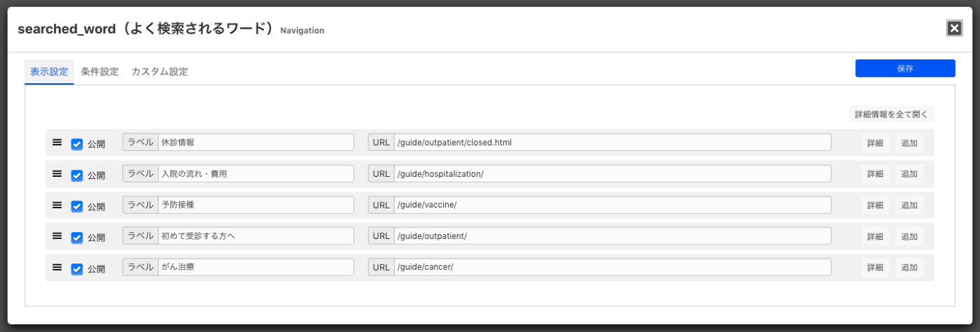Click the drag handle icon for 予防接種 row
This screenshot has height=332, width=980.
tap(57, 205)
